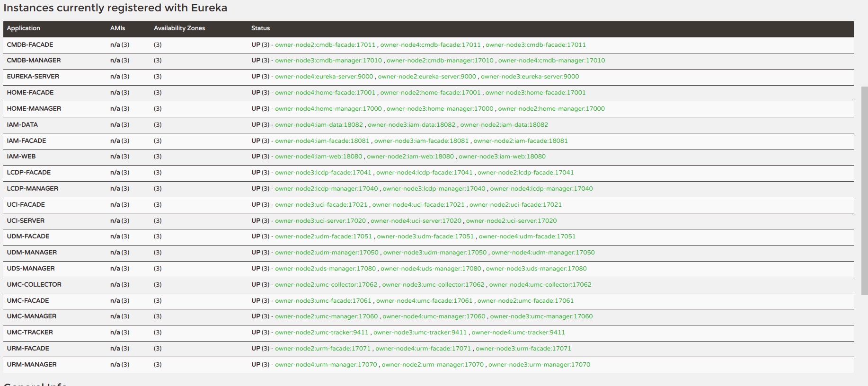Image resolution: width=868 pixels, height=386 pixels.
Task: Visit owner-node2:umc-collector:17062 link
Action: [327, 285]
